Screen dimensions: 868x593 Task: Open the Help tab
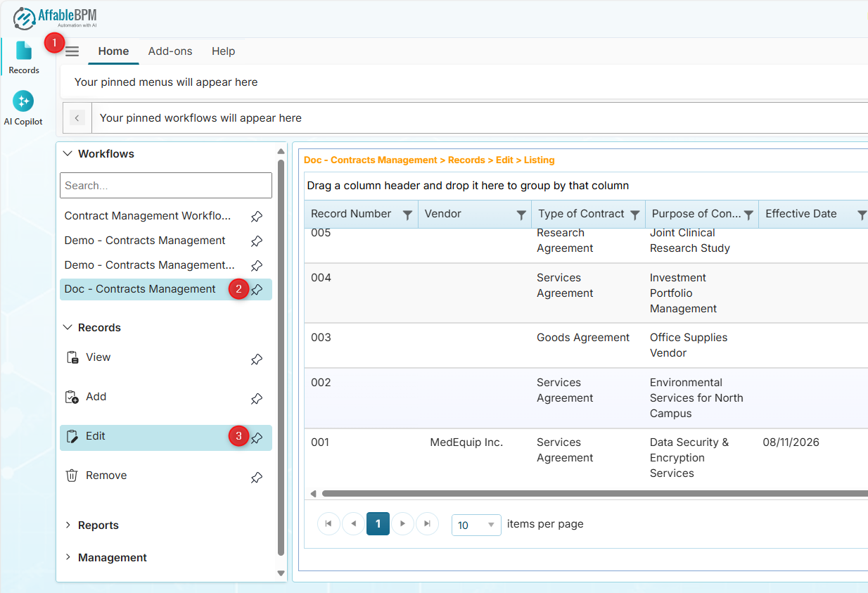click(223, 51)
